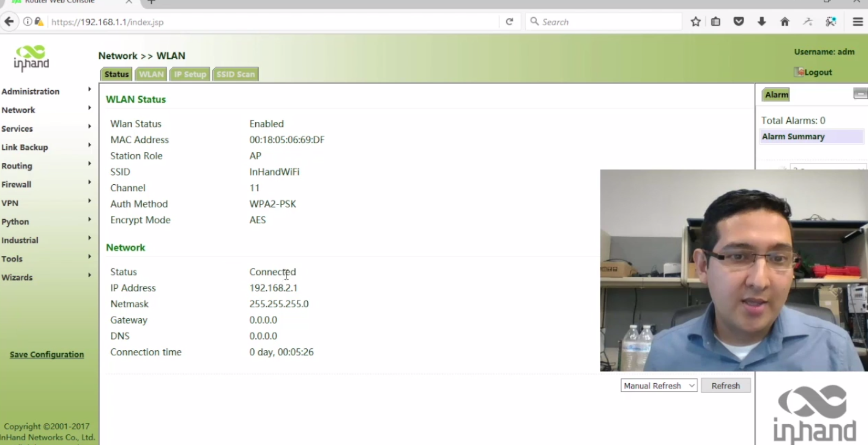Screen dimensions: 868x445
Task: Open the Pocket shield icon
Action: pos(738,22)
